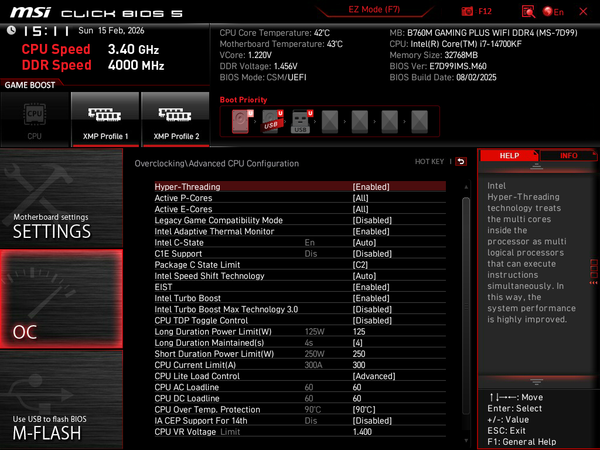The height and width of the screenshot is (450, 600).
Task: Edit CPU VR Voltage Limit value 1.400
Action: click(x=300, y=432)
